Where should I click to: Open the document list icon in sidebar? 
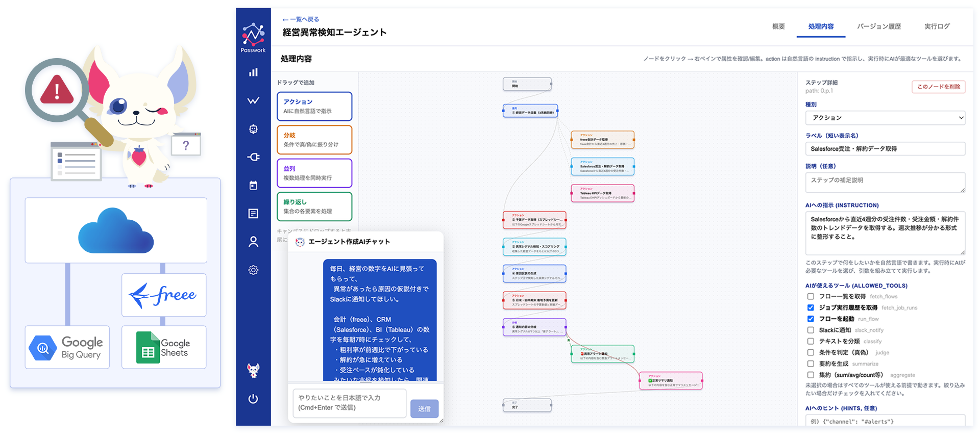click(253, 214)
